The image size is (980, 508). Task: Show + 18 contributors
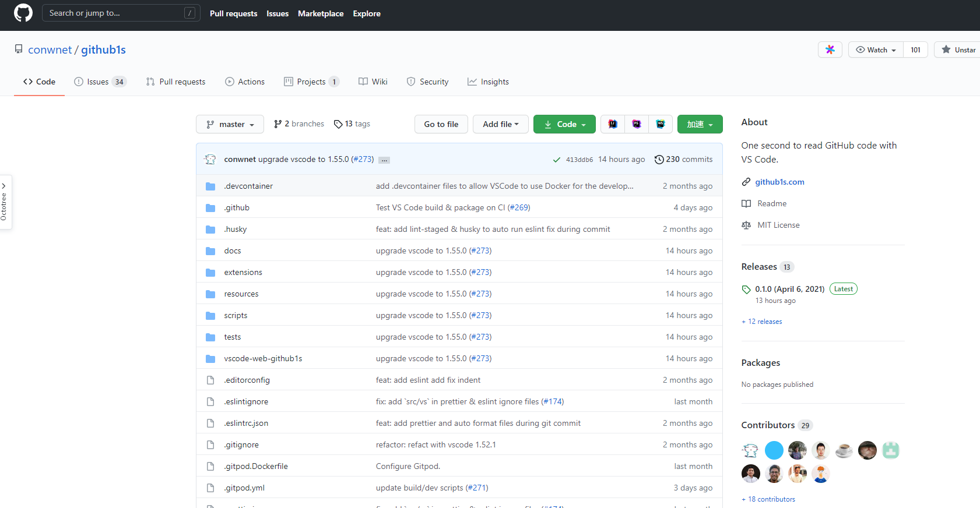[x=768, y=499]
